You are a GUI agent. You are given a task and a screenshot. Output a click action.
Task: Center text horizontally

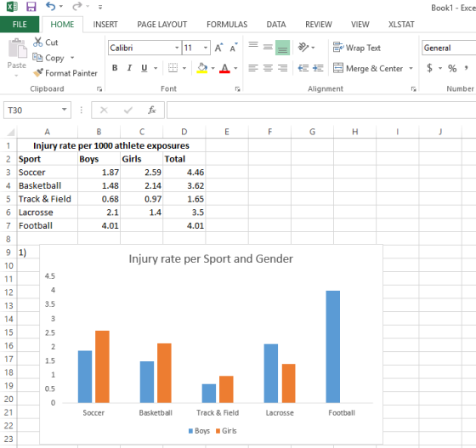tap(268, 68)
